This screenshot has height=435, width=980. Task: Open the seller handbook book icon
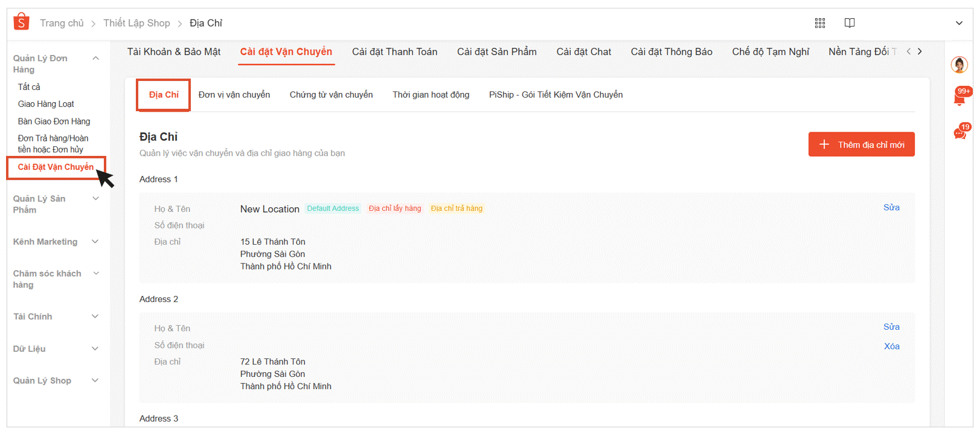click(x=850, y=23)
